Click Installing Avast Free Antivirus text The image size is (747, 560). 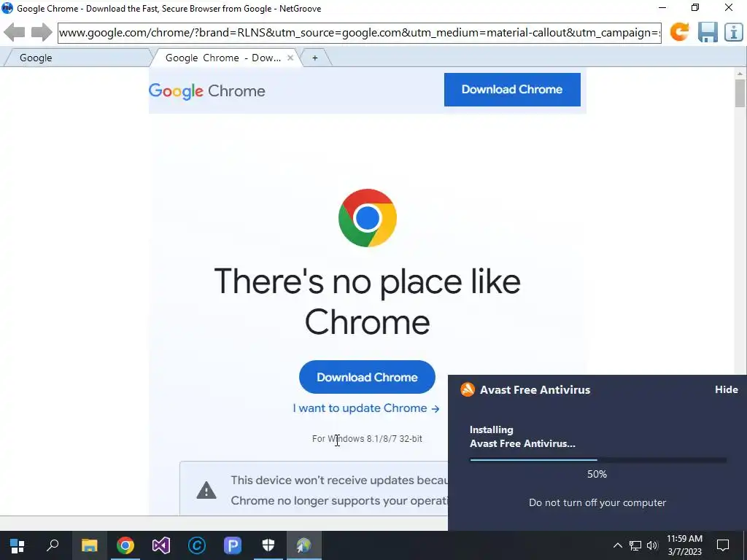pos(522,436)
